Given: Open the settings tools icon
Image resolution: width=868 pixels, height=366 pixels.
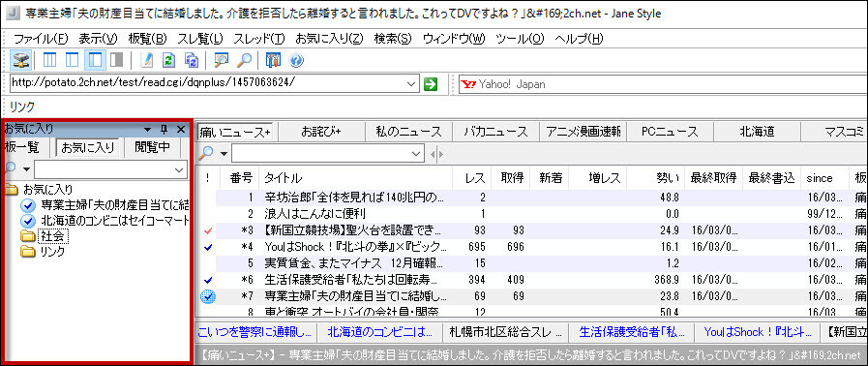Looking at the screenshot, I should (274, 60).
